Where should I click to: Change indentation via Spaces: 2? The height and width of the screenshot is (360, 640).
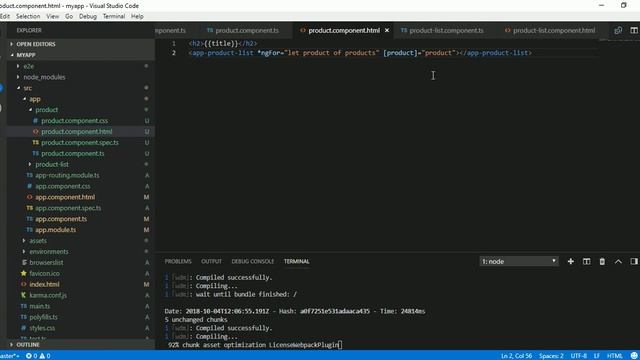tap(551, 356)
